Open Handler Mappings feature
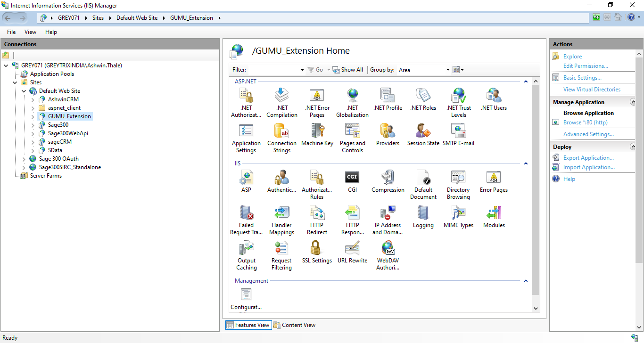The image size is (644, 343). pyautogui.click(x=281, y=220)
